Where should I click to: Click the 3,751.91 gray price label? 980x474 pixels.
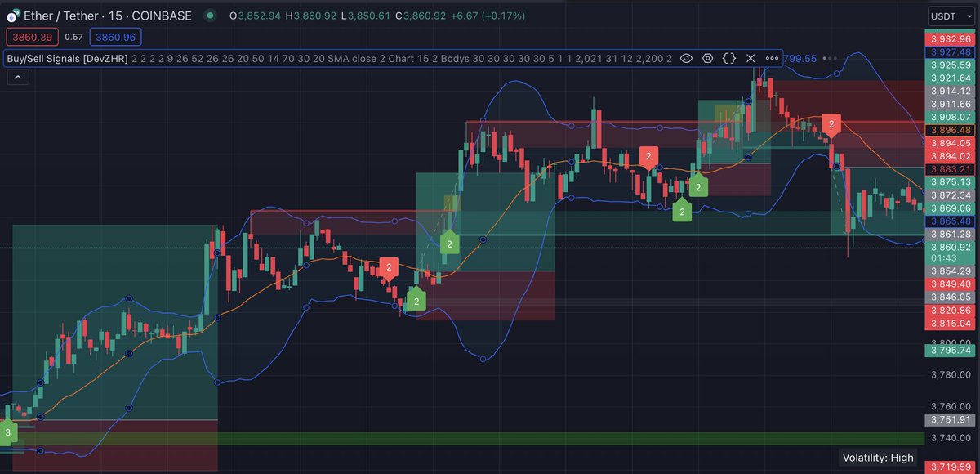pos(949,420)
